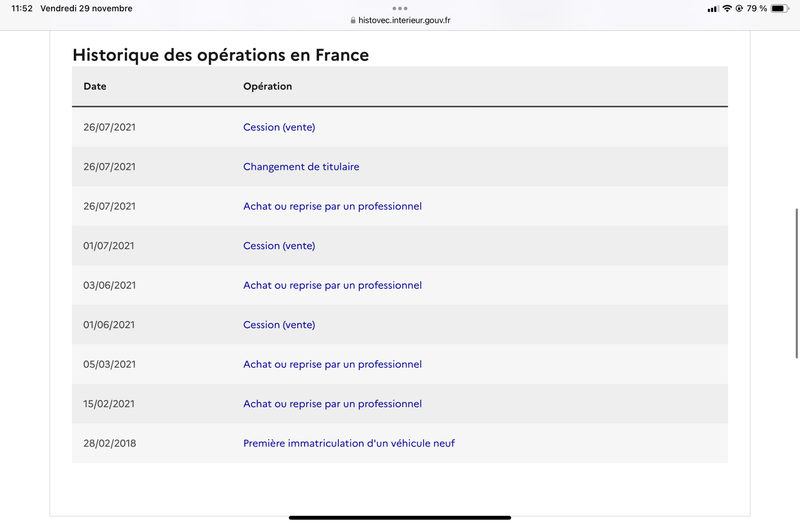Open Achat ou reprise dated 26/07/2021
The image size is (800, 525).
tap(332, 206)
